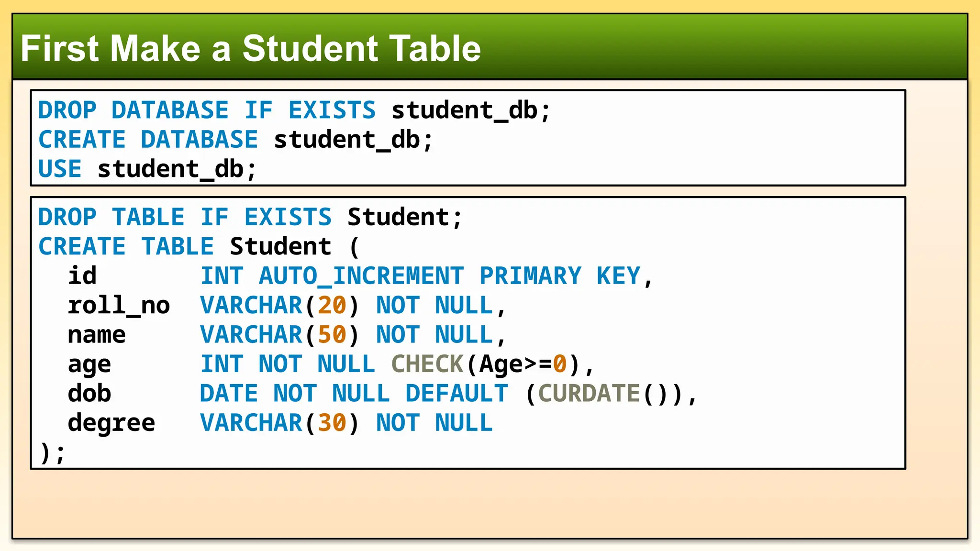
Task: Click the dob column name
Action: pos(89,393)
